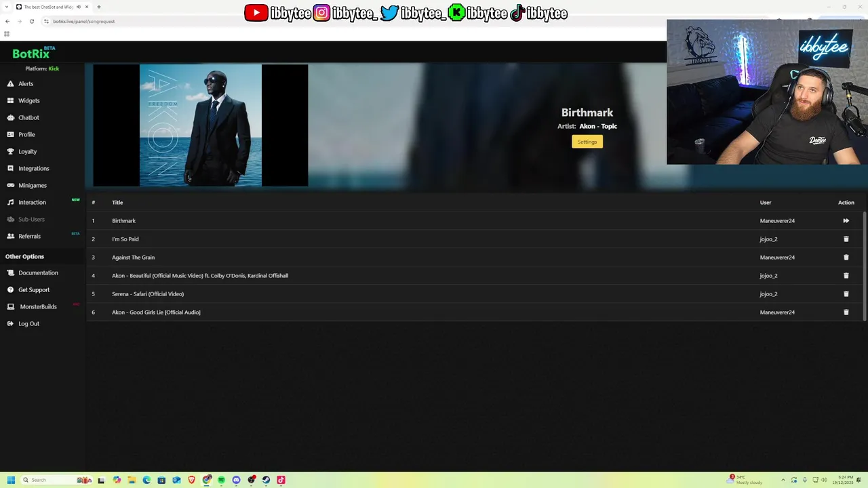Select the Birthmark row title

123,221
